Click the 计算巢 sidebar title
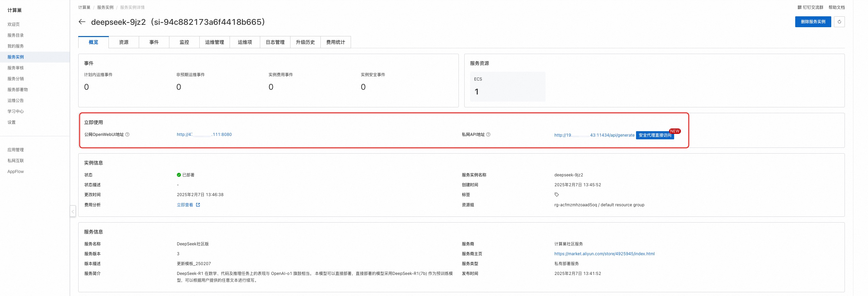The height and width of the screenshot is (296, 868). [x=15, y=10]
